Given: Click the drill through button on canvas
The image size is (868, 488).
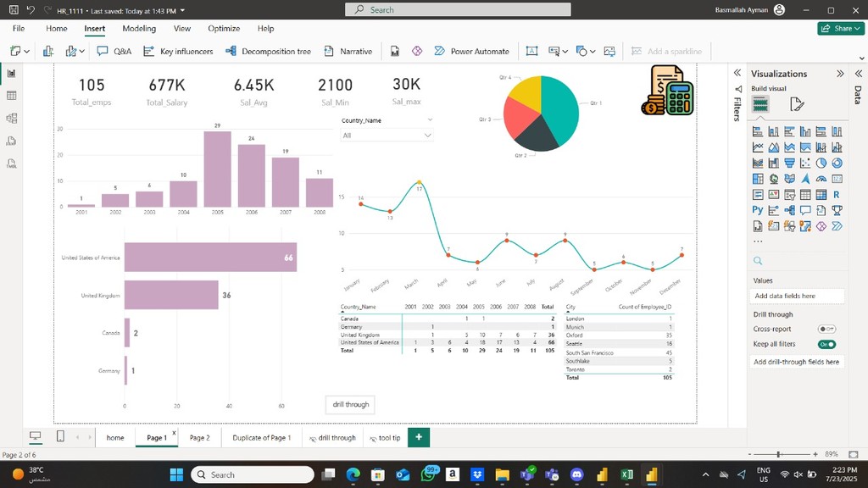Looking at the screenshot, I should click(351, 405).
